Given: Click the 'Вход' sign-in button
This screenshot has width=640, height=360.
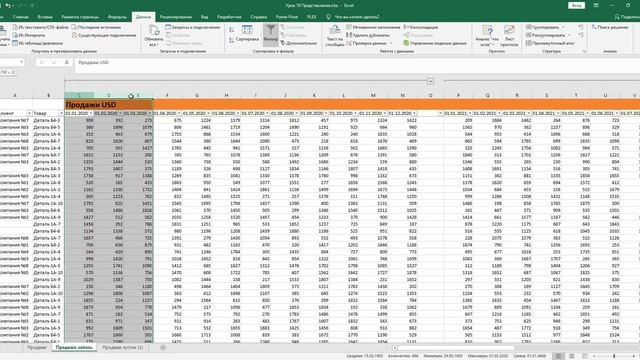Looking at the screenshot, I should coord(576,5).
